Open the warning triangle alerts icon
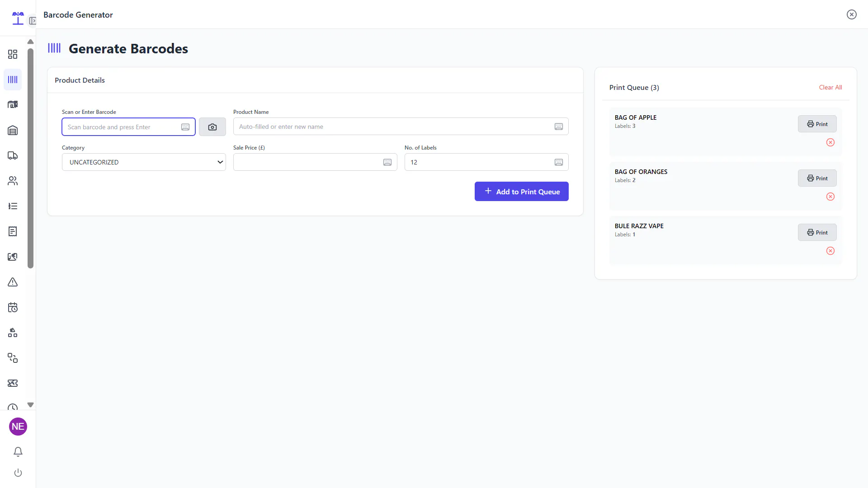 pyautogui.click(x=13, y=282)
